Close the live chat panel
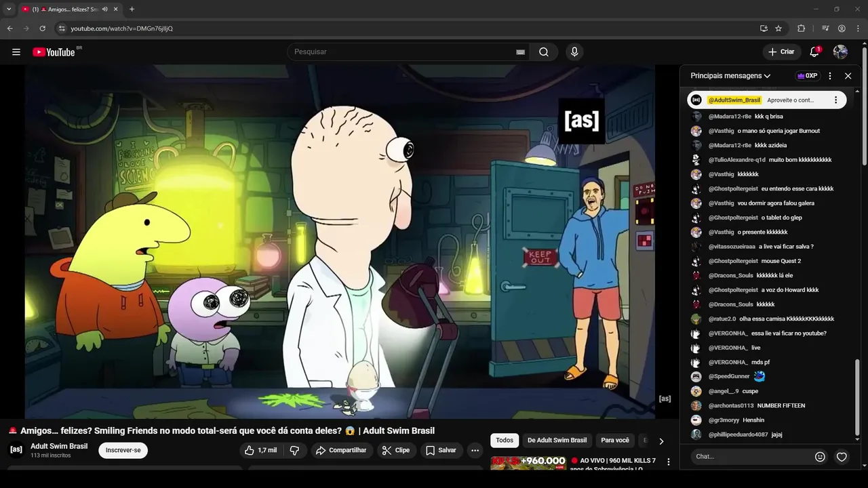The height and width of the screenshot is (488, 868). click(x=848, y=76)
